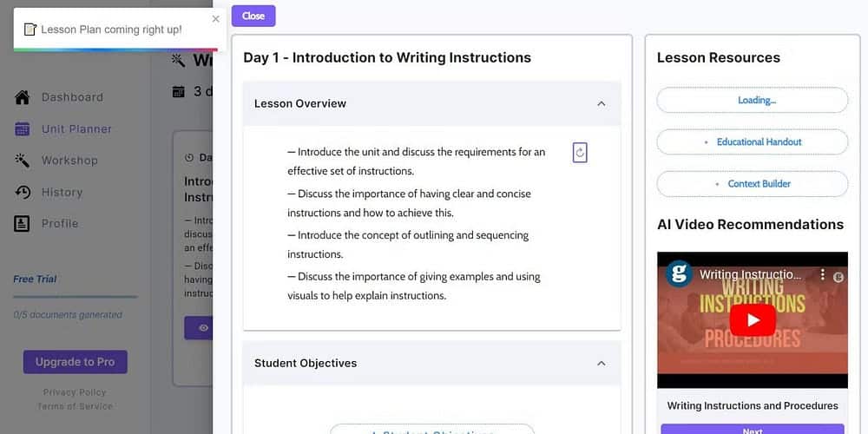Image resolution: width=868 pixels, height=434 pixels.
Task: Open the Privacy Policy link
Action: point(75,392)
